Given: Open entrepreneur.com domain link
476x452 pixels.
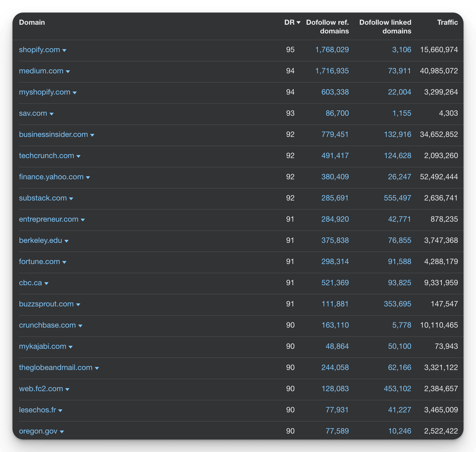Looking at the screenshot, I should coord(49,219).
